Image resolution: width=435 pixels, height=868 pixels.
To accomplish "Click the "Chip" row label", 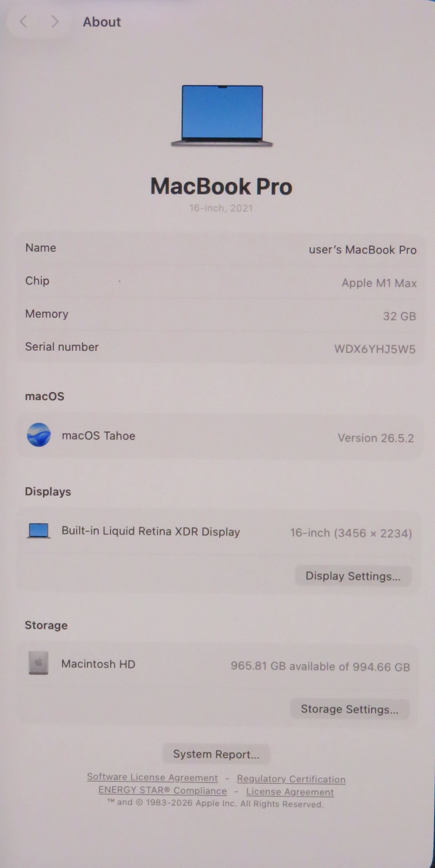I will 37,281.
